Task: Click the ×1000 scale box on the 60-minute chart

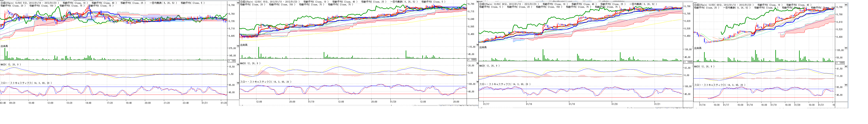Action: pyautogui.click(x=840, y=63)
